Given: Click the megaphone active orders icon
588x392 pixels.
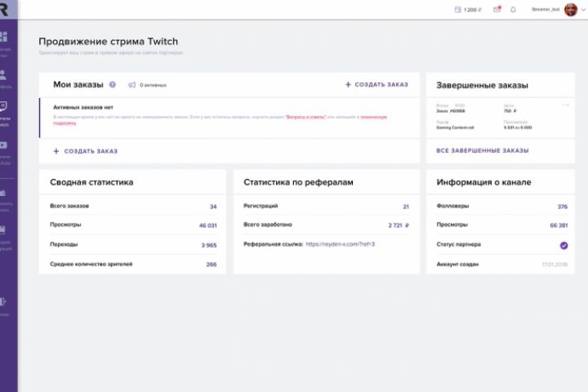Looking at the screenshot, I should (131, 84).
